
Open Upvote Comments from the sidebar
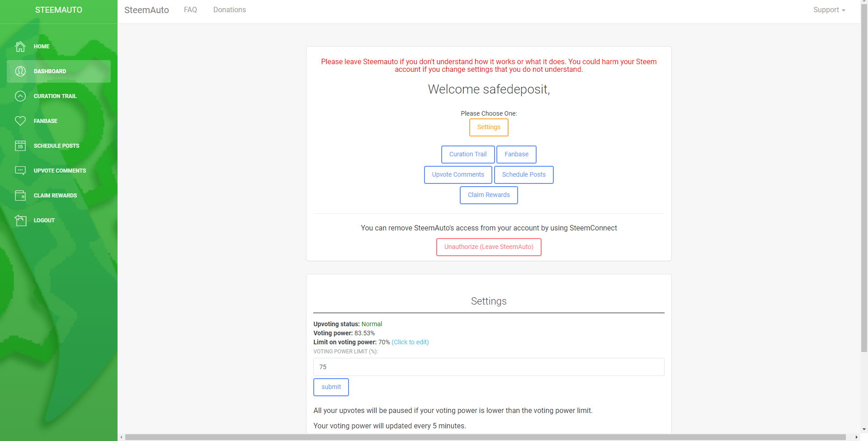pos(59,171)
